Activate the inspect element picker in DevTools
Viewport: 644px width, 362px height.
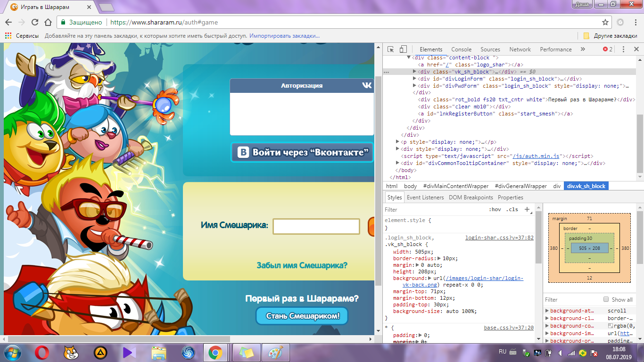point(391,49)
